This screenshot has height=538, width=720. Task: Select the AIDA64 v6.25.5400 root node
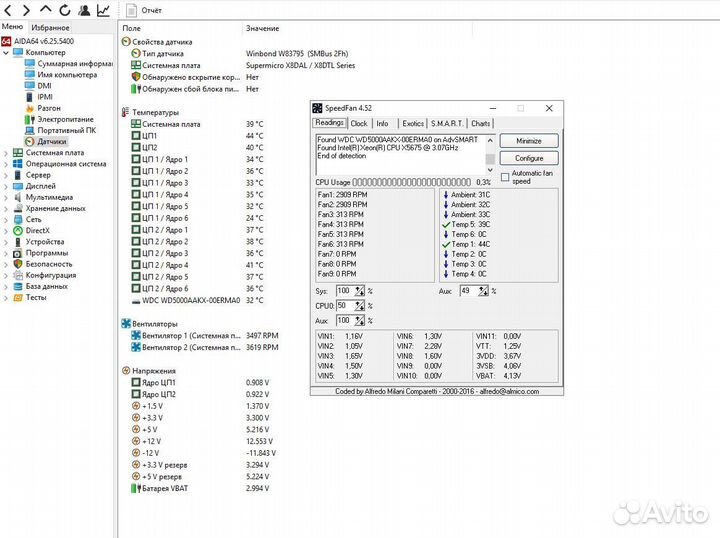[44, 41]
